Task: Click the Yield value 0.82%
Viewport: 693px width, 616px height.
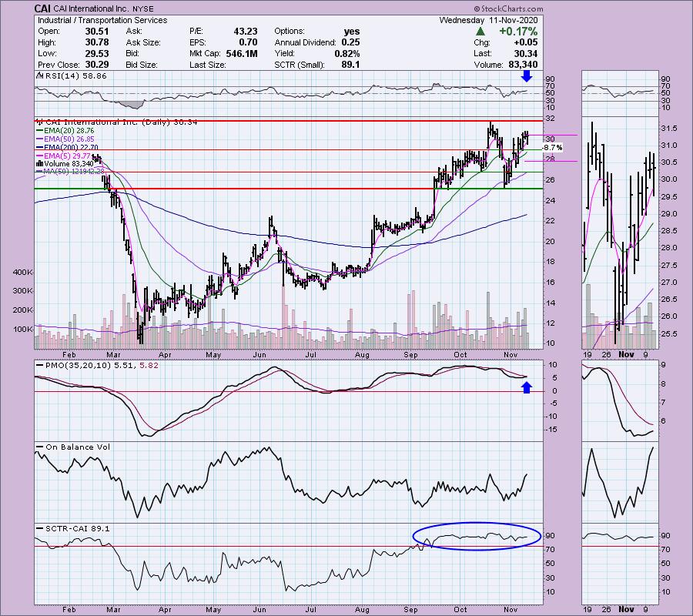Action: [x=347, y=53]
